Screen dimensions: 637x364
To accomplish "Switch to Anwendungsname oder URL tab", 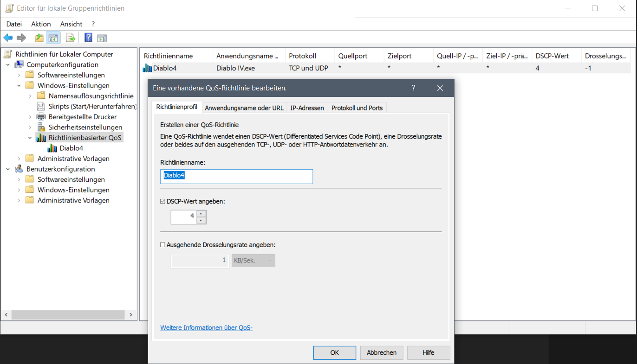I will tap(244, 108).
